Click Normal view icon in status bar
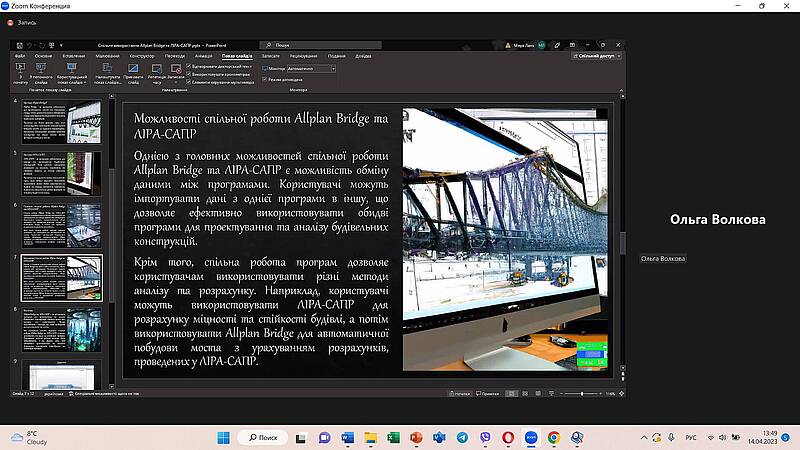Image resolution: width=800 pixels, height=450 pixels. 512,393
